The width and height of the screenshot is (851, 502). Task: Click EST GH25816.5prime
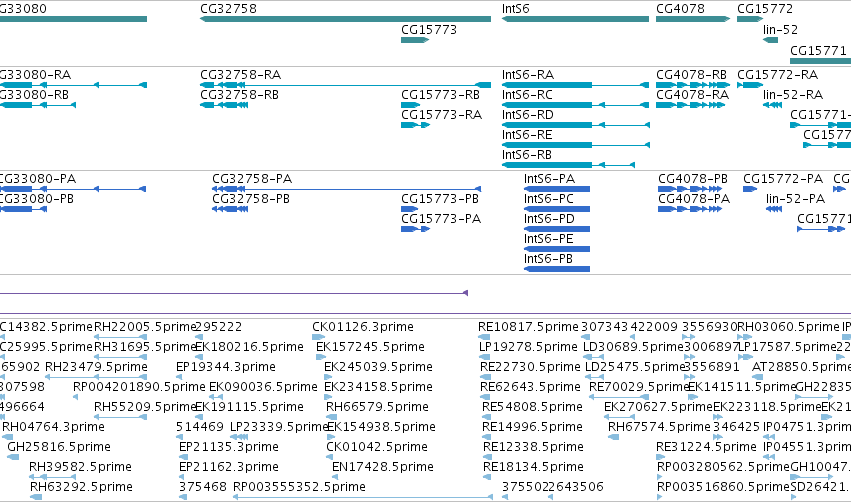(13, 457)
